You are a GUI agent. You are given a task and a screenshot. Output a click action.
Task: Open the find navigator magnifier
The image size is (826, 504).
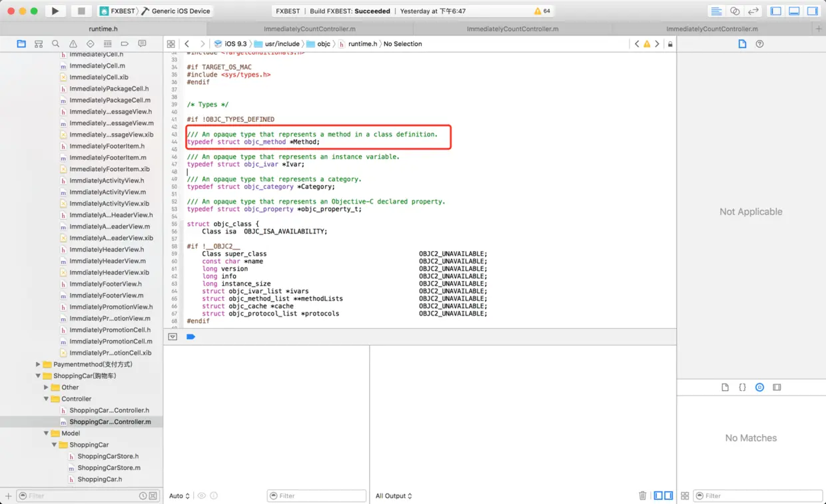click(x=56, y=43)
